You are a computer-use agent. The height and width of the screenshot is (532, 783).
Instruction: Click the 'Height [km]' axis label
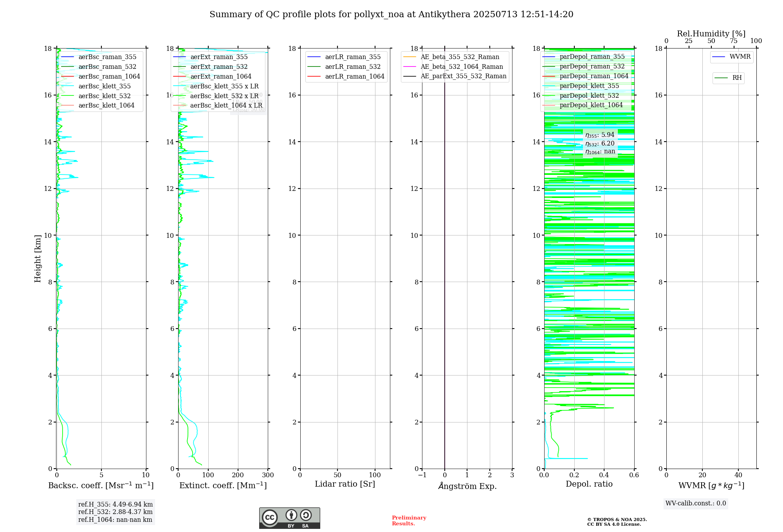coord(38,259)
